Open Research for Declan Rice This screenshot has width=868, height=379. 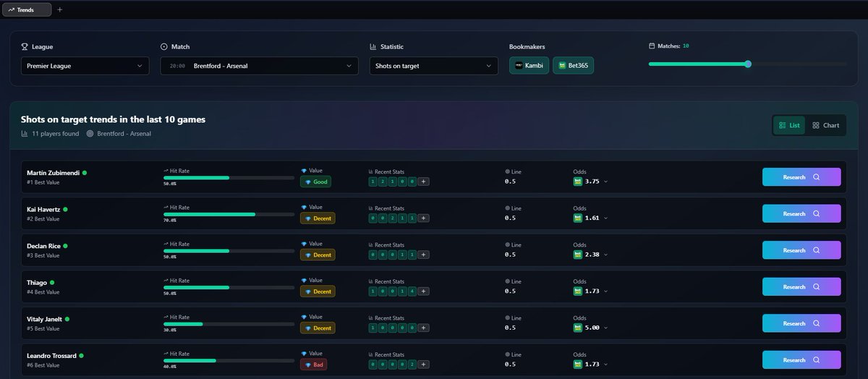[801, 250]
